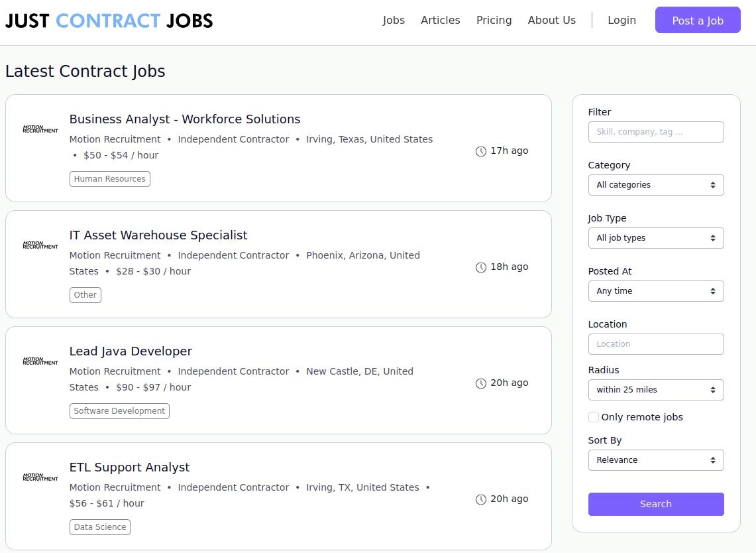Click the Just Contract Jobs site logo
Image resolution: width=756 pixels, height=553 pixels.
click(x=109, y=21)
